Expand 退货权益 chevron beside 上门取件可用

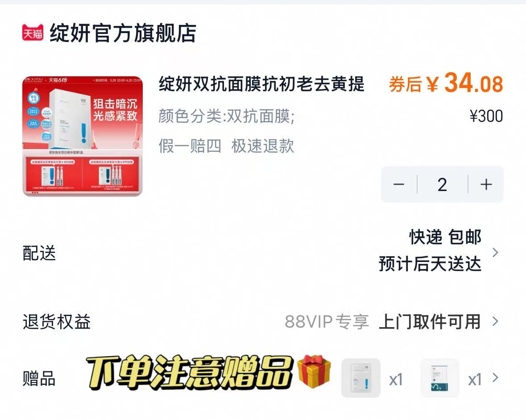click(495, 322)
